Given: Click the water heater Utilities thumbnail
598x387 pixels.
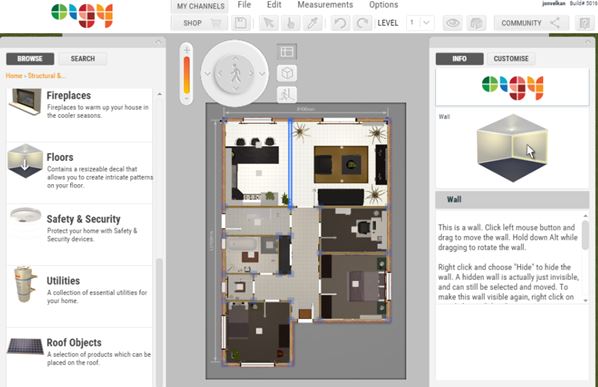Looking at the screenshot, I should (25, 284).
